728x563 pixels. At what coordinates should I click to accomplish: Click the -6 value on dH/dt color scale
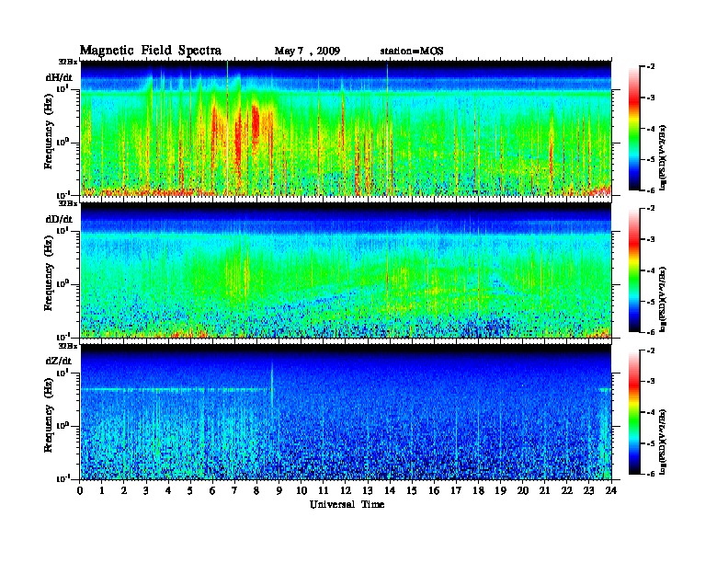pyautogui.click(x=651, y=190)
